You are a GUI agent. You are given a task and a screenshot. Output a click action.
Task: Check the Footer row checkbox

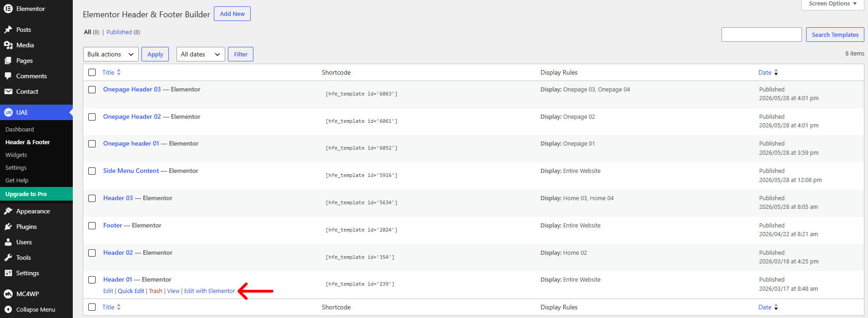tap(92, 226)
